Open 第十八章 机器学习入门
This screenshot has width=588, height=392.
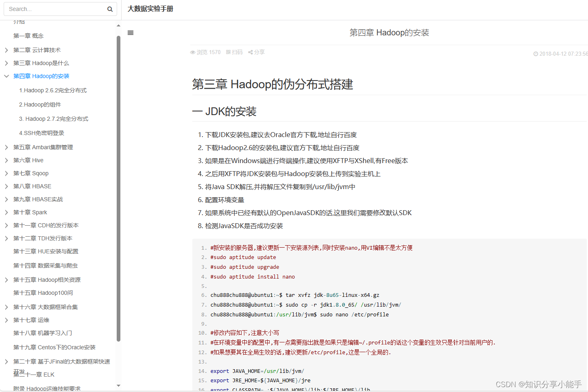[x=43, y=333]
